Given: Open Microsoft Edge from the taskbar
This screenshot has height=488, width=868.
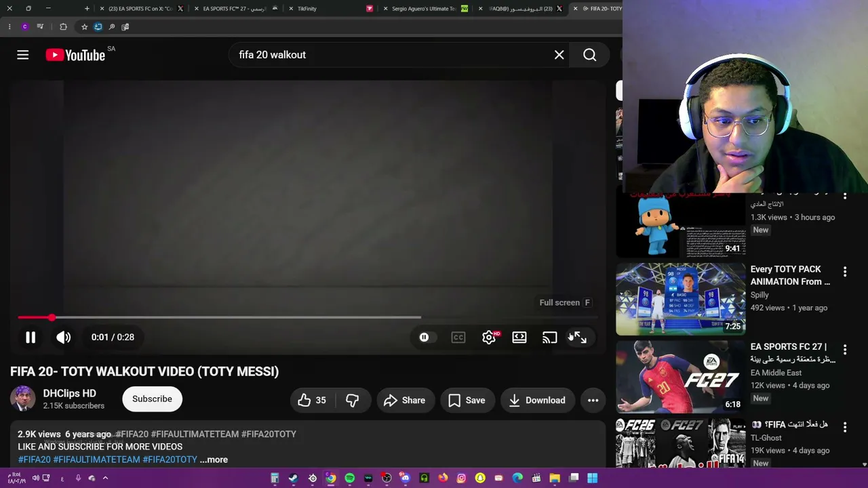Looking at the screenshot, I should tap(517, 478).
